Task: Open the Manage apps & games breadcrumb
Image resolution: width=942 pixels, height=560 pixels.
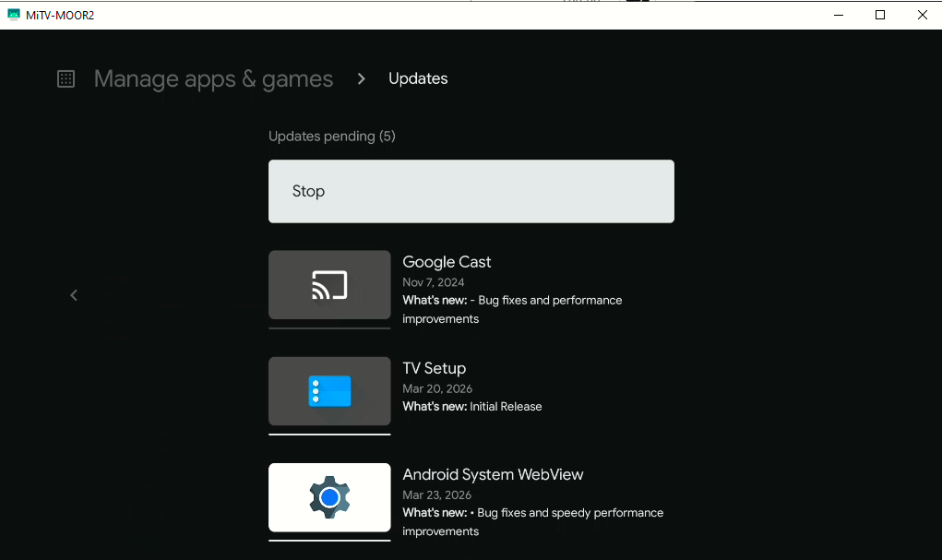Action: 213,78
